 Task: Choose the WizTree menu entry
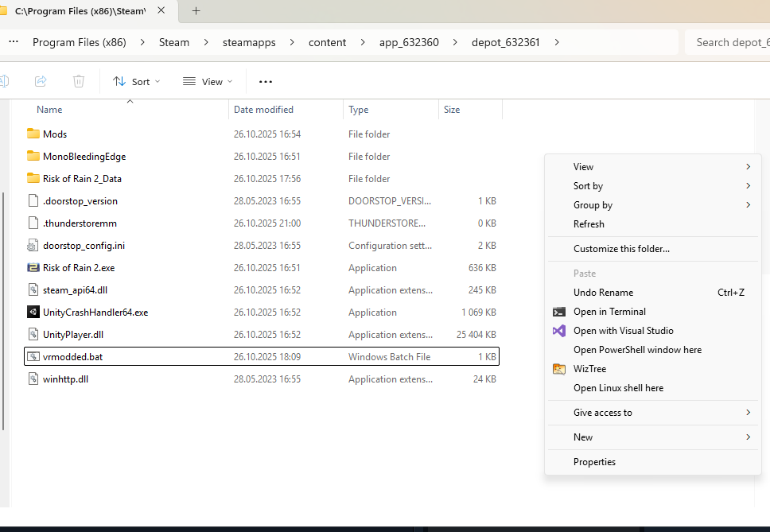click(x=653, y=369)
